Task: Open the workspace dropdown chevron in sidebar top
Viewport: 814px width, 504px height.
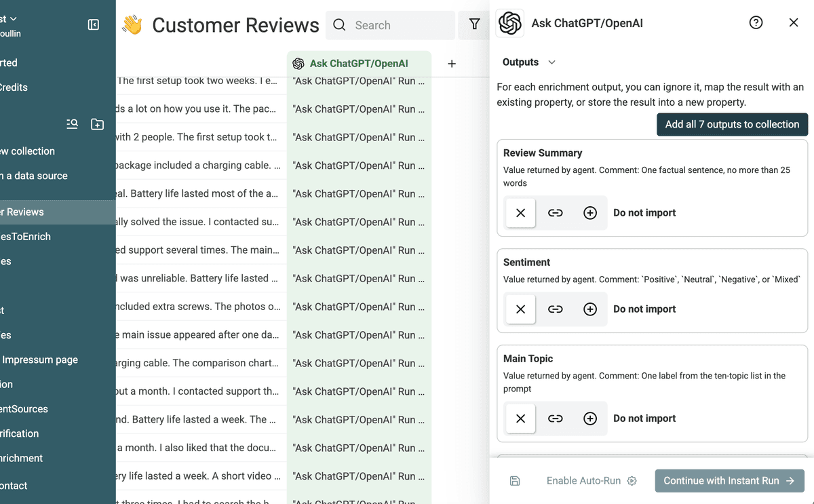Action: (14, 19)
